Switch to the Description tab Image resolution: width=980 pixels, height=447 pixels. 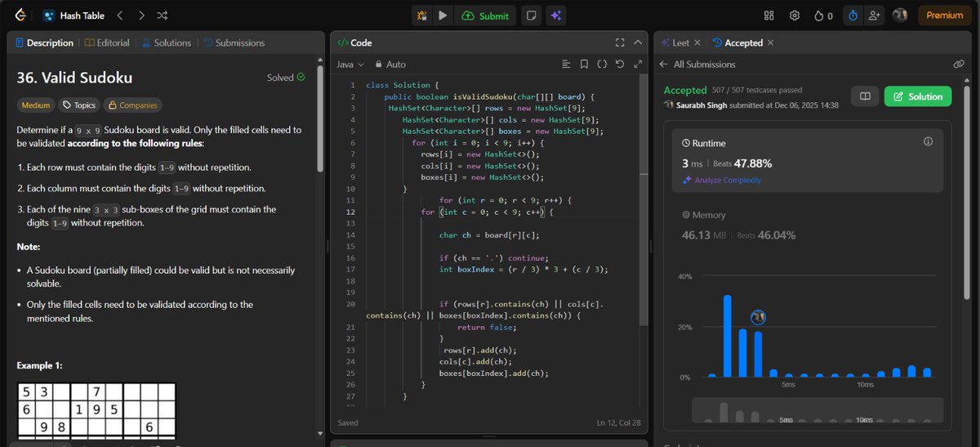coord(44,42)
